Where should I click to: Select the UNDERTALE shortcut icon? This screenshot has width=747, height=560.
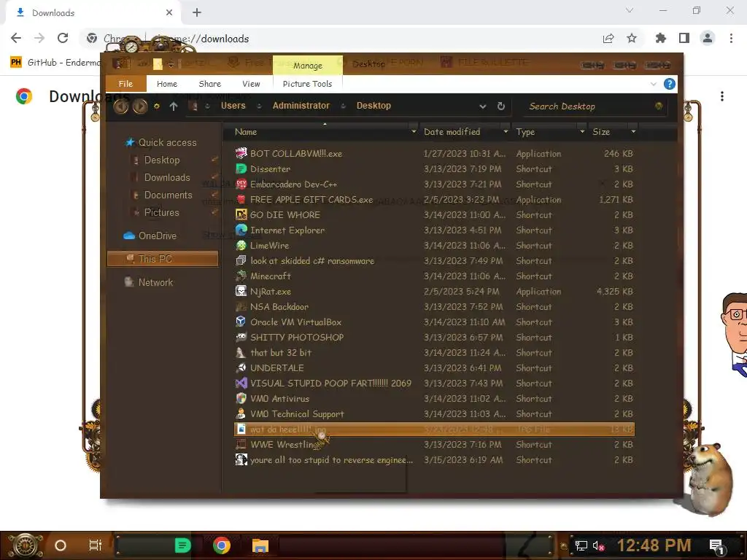coord(241,367)
